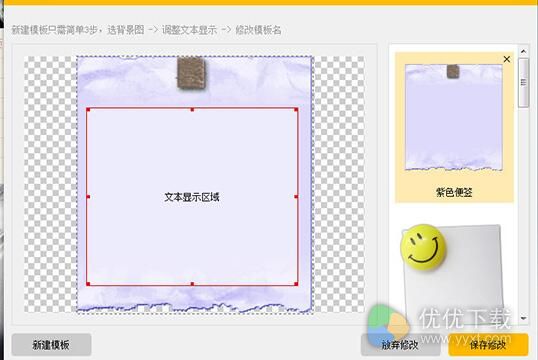Click the 放弃修改 button
The height and width of the screenshot is (360, 538).
tap(400, 345)
